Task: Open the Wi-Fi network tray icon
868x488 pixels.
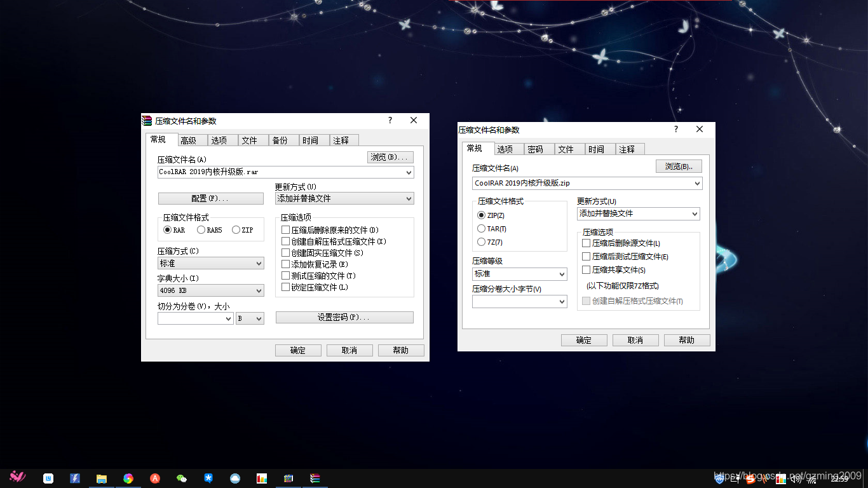Action: click(x=812, y=478)
